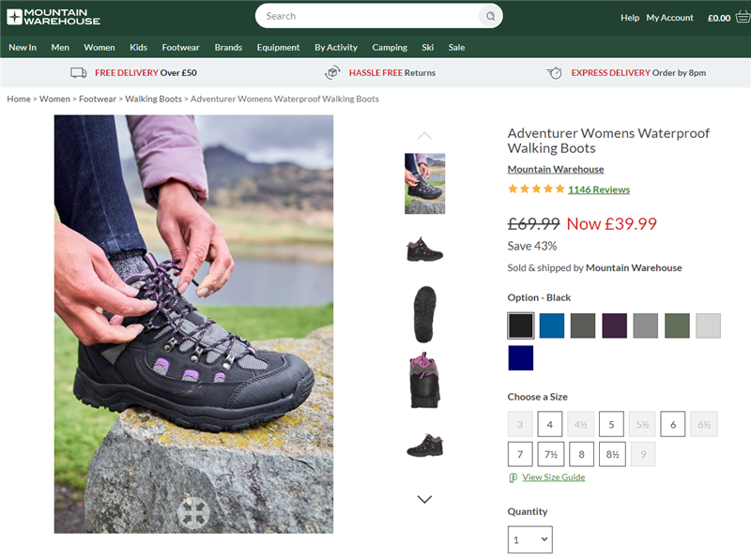Click the size guide ruler icon
751x560 pixels.
(x=513, y=477)
